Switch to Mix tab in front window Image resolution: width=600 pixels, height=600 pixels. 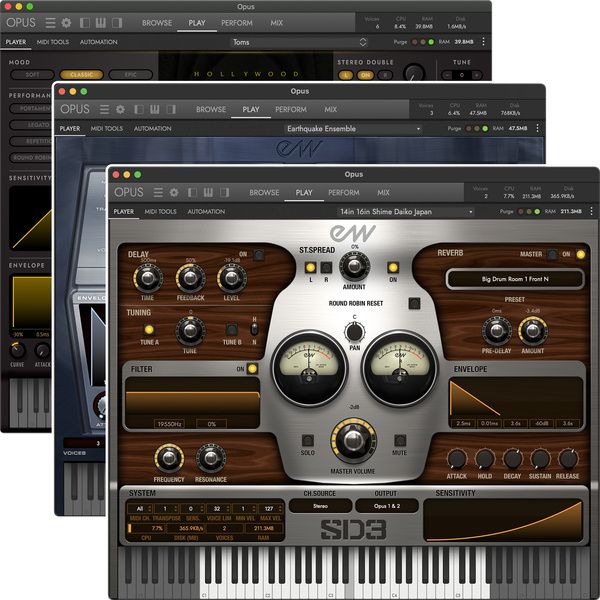pyautogui.click(x=383, y=192)
